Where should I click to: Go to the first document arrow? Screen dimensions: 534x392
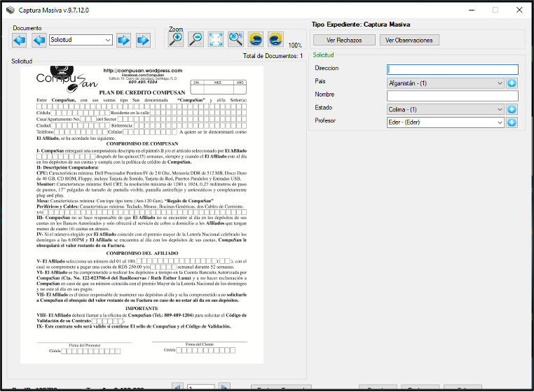coord(20,40)
